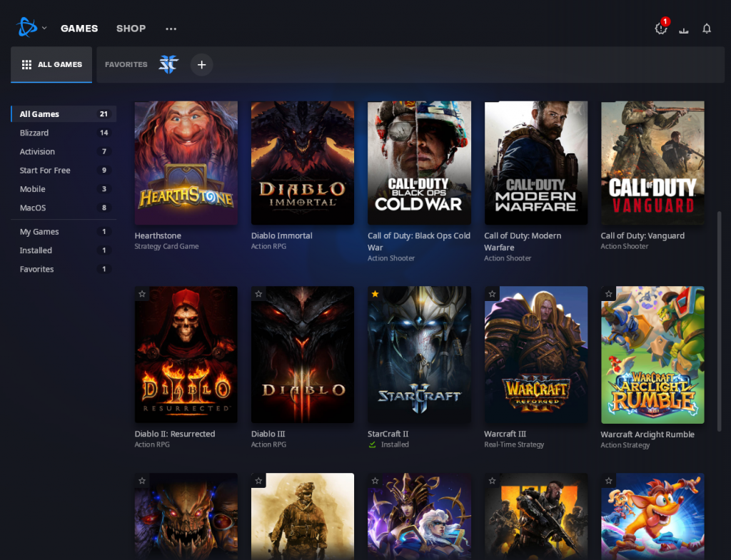The height and width of the screenshot is (560, 731).
Task: Show the Start For Free games
Action: (x=64, y=170)
